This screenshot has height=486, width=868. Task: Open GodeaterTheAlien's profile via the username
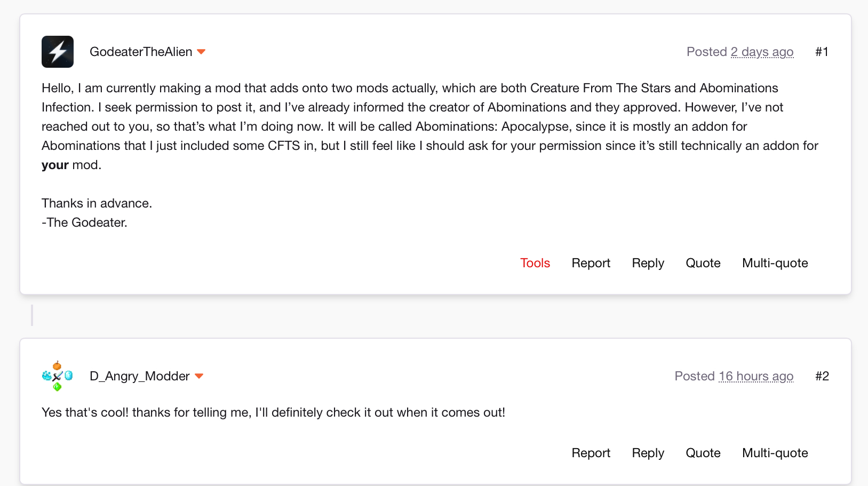click(141, 52)
